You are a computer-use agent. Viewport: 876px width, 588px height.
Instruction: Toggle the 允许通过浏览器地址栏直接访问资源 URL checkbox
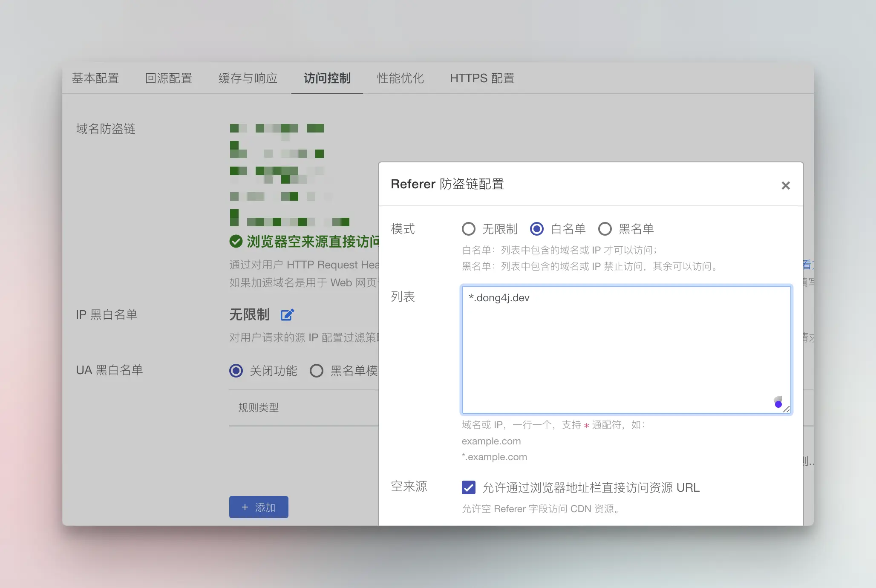point(469,487)
